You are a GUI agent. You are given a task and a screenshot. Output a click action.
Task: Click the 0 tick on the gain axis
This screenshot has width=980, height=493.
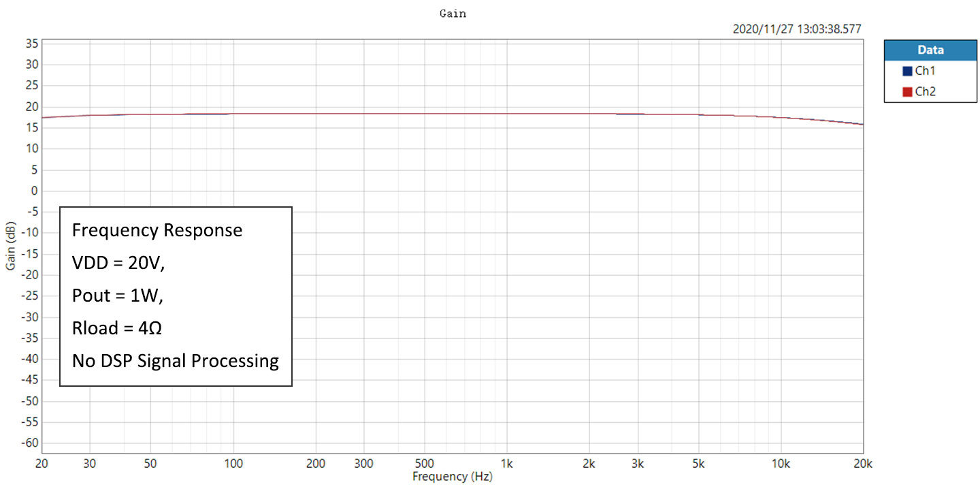(32, 191)
